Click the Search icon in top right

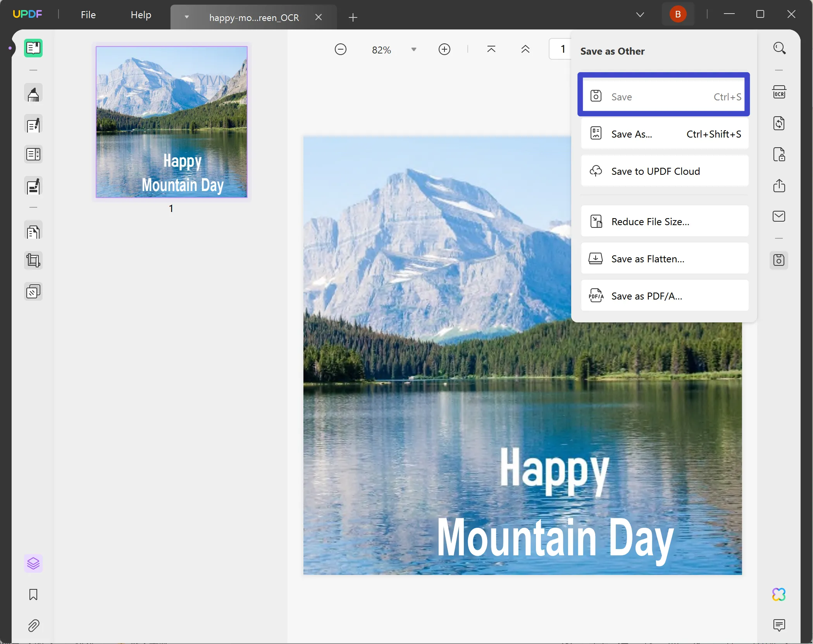(779, 48)
